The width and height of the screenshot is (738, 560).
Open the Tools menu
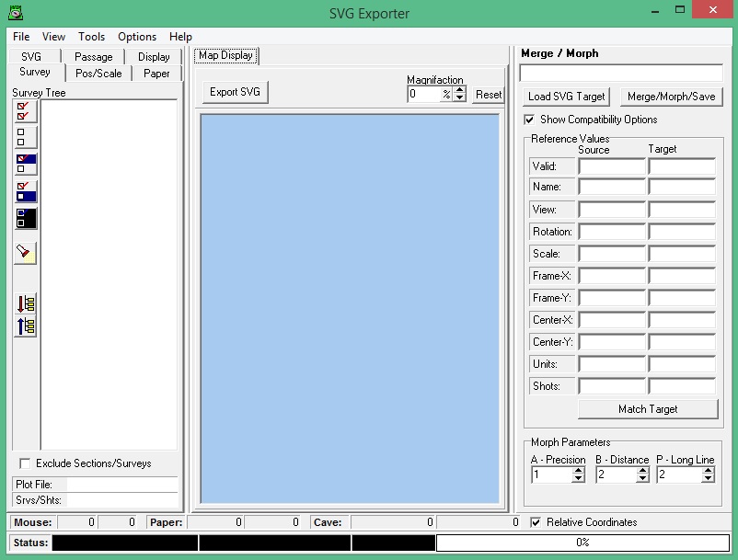[91, 37]
